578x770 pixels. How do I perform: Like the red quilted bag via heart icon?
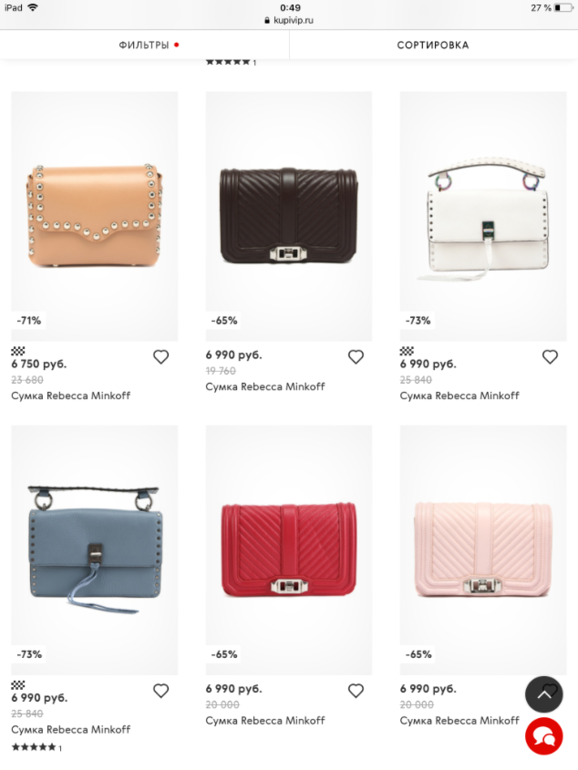[356, 691]
